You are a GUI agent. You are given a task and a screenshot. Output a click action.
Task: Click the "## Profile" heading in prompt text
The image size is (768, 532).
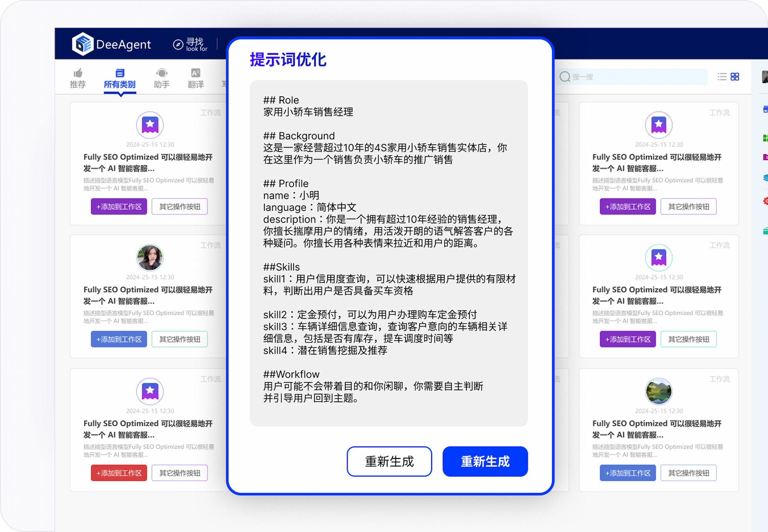click(x=286, y=183)
